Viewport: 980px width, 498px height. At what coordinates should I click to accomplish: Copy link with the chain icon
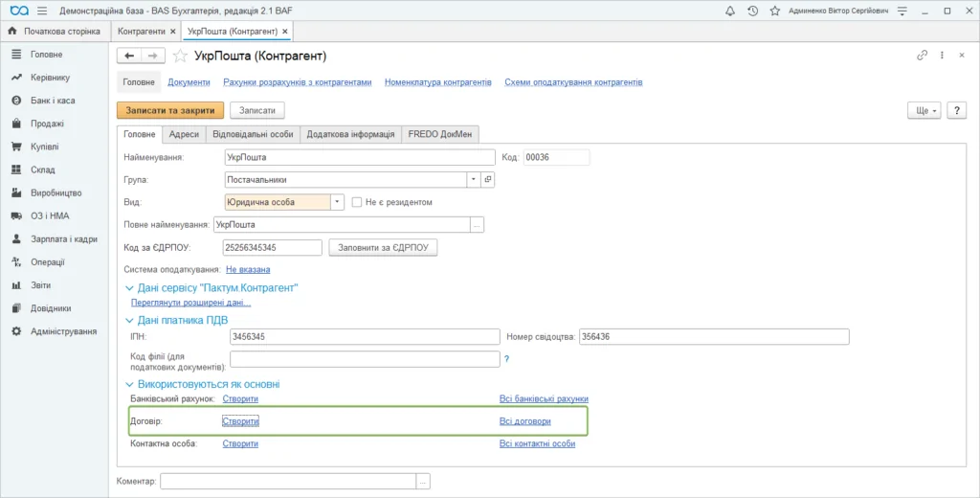pos(922,55)
